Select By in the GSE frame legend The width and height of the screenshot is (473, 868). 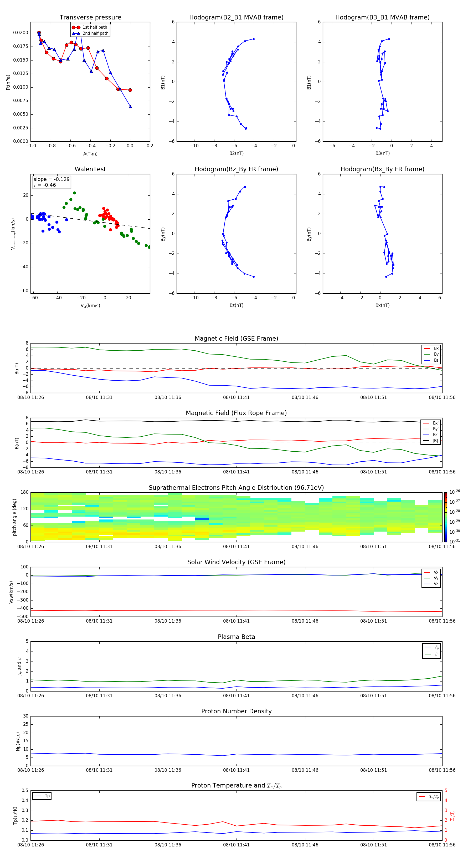click(x=431, y=355)
